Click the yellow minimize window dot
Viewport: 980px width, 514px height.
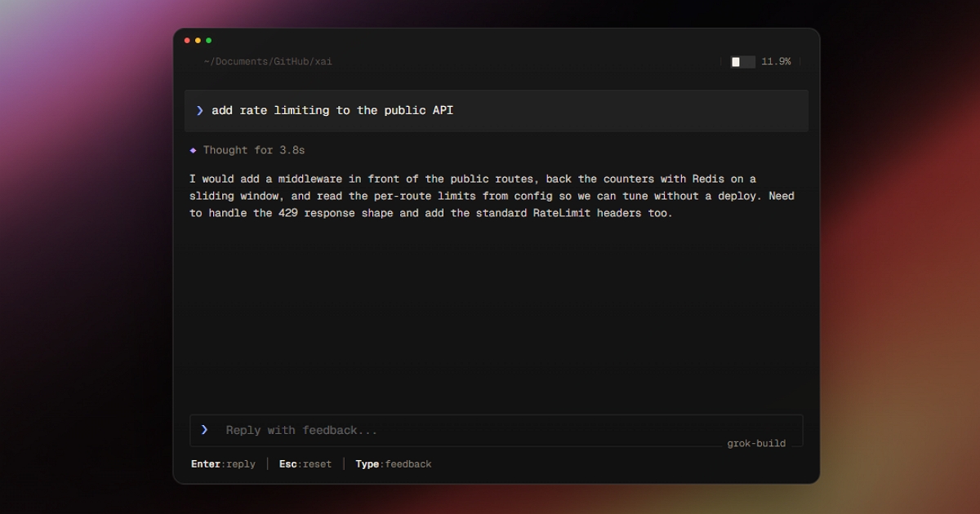pos(198,40)
